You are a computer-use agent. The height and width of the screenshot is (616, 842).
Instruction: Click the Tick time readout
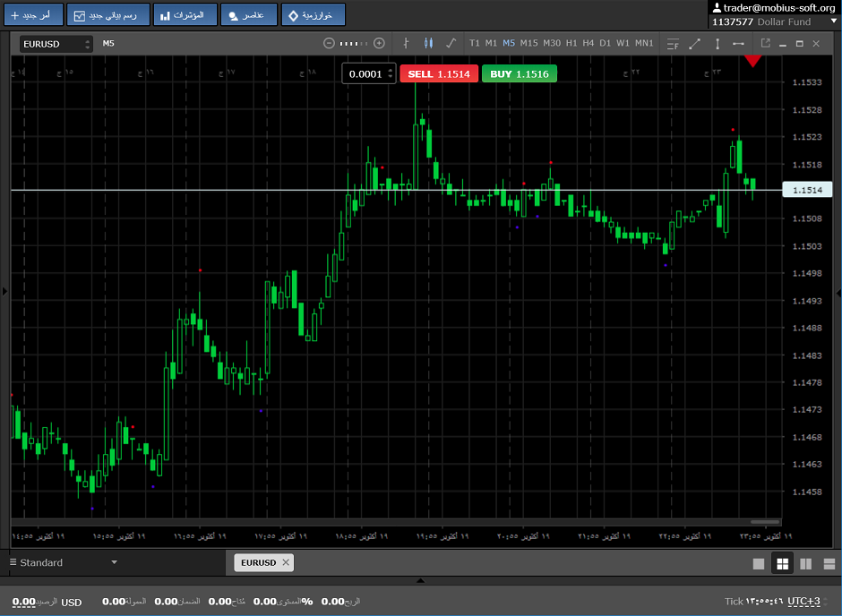[x=754, y=602]
